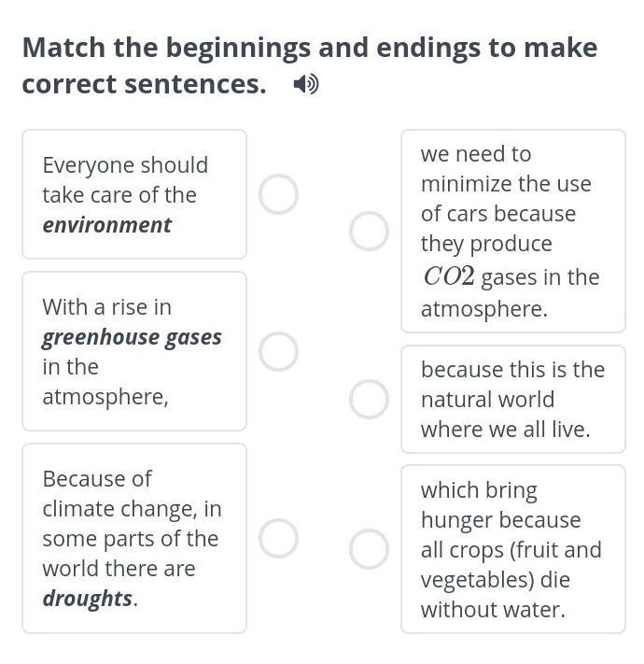Viewport: 644px width, 664px height.
Task: Click the 'which bring hunger because all crops' card
Action: pos(512,549)
